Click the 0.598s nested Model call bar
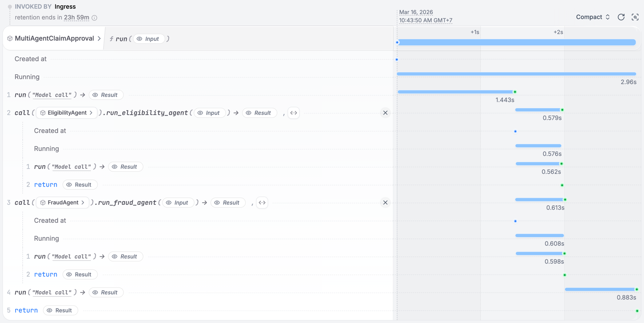 (539, 254)
